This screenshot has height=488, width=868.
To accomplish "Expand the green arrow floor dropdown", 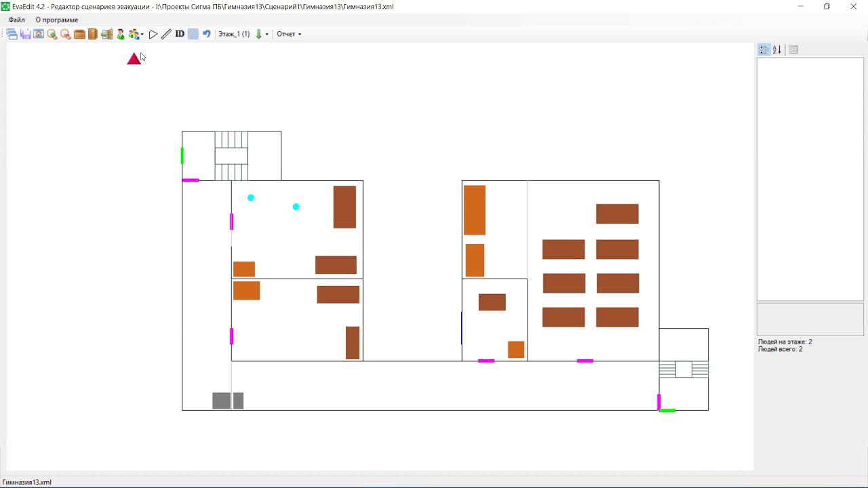I will [x=267, y=34].
